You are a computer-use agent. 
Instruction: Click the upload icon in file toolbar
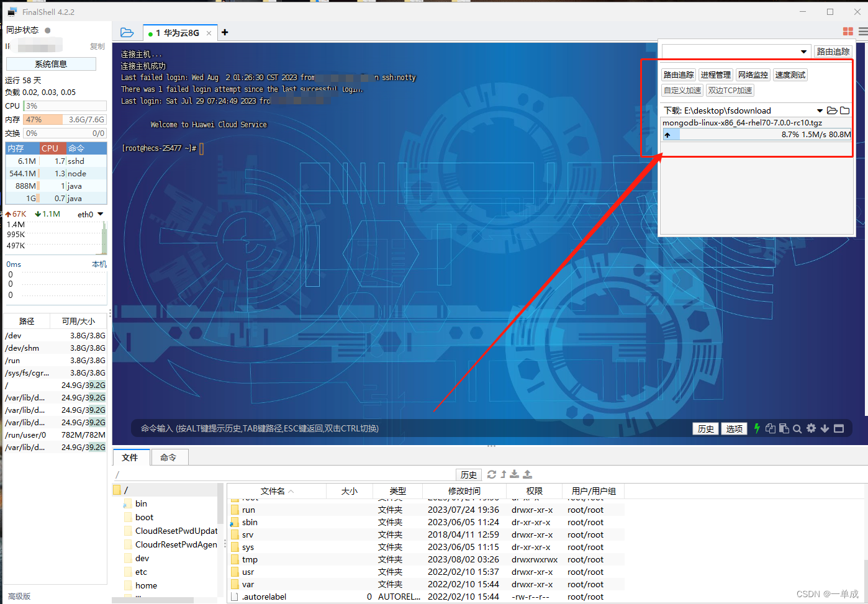[x=527, y=474]
